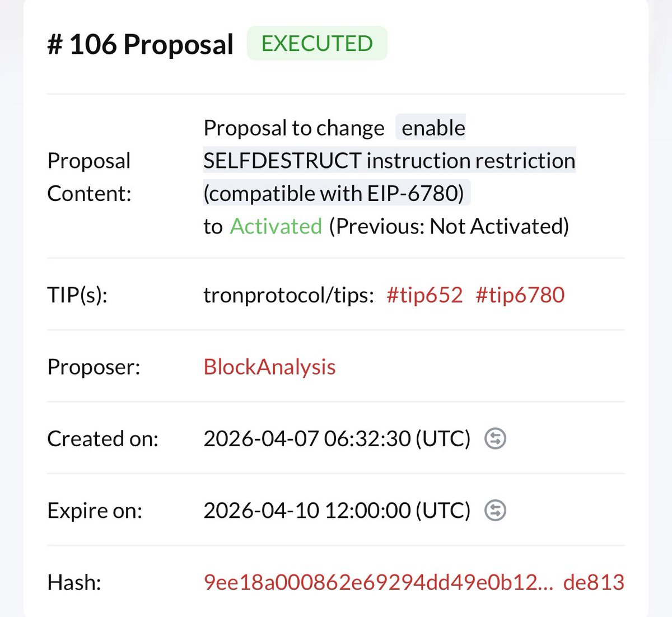Click the highlighted SELFDESTRUCT instruction restriction text
The image size is (672, 617).
point(389,161)
